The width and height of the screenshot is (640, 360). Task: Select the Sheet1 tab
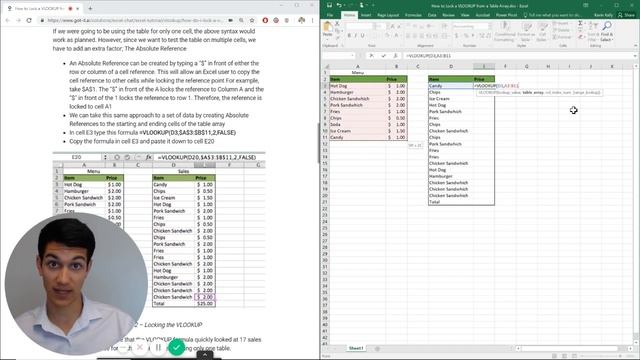(x=356, y=348)
